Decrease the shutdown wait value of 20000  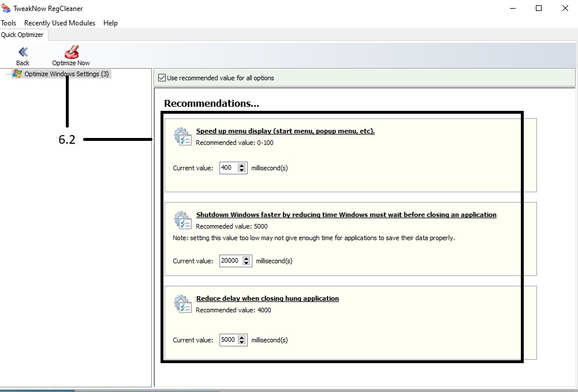(x=246, y=263)
